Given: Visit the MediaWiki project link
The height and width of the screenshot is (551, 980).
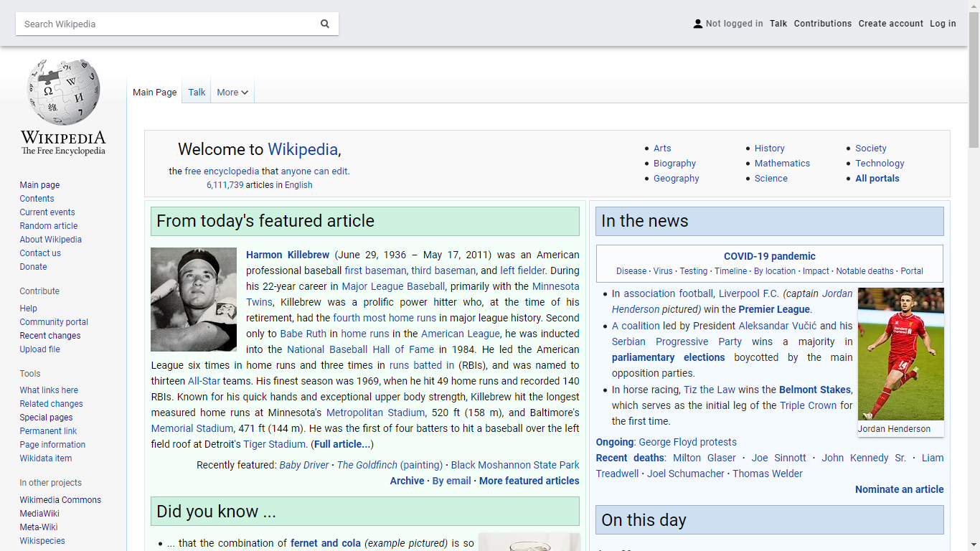Looking at the screenshot, I should tap(39, 514).
